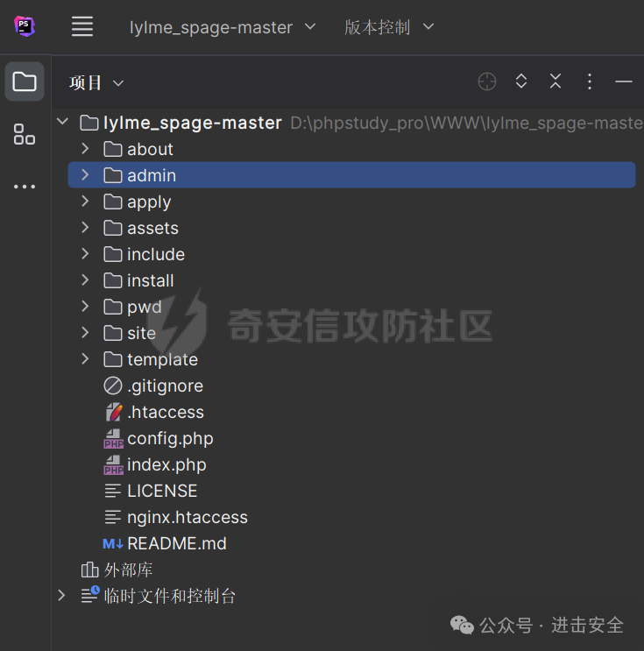The width and height of the screenshot is (644, 651).
Task: Select the assets folder
Action: click(x=152, y=229)
